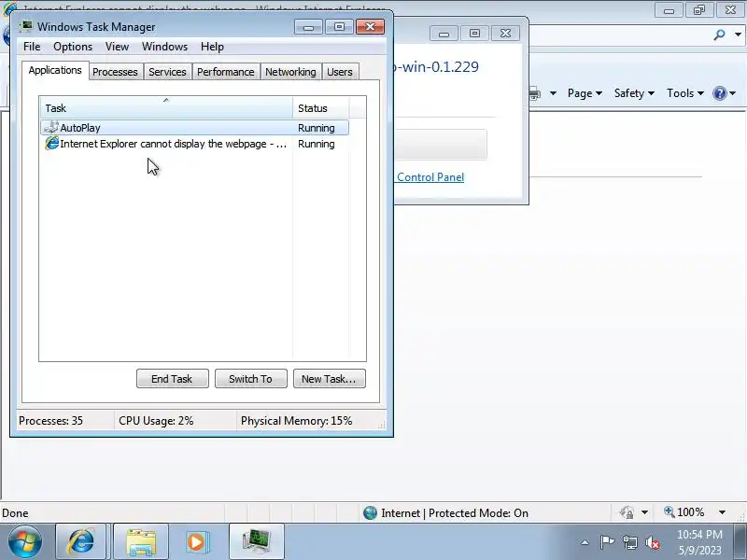Open the View menu in Task Manager
Screen dimensions: 747x560
117,47
